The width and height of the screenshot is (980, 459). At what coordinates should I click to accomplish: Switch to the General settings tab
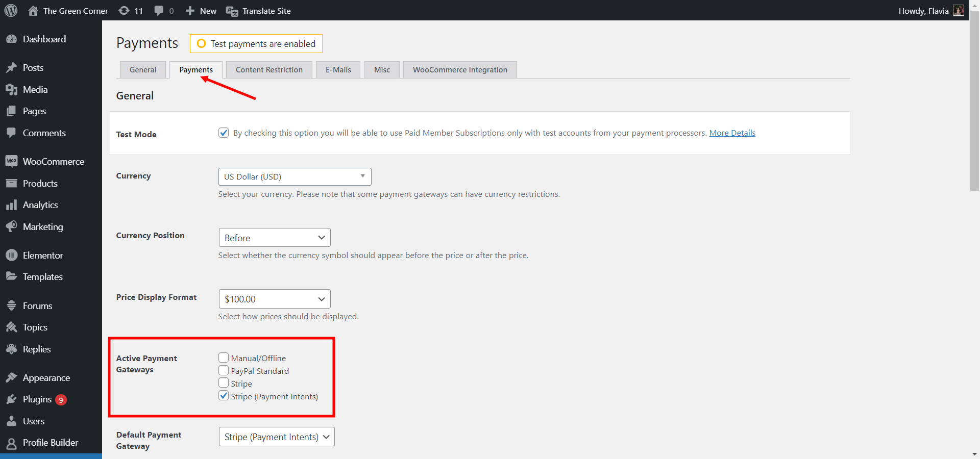coord(143,70)
